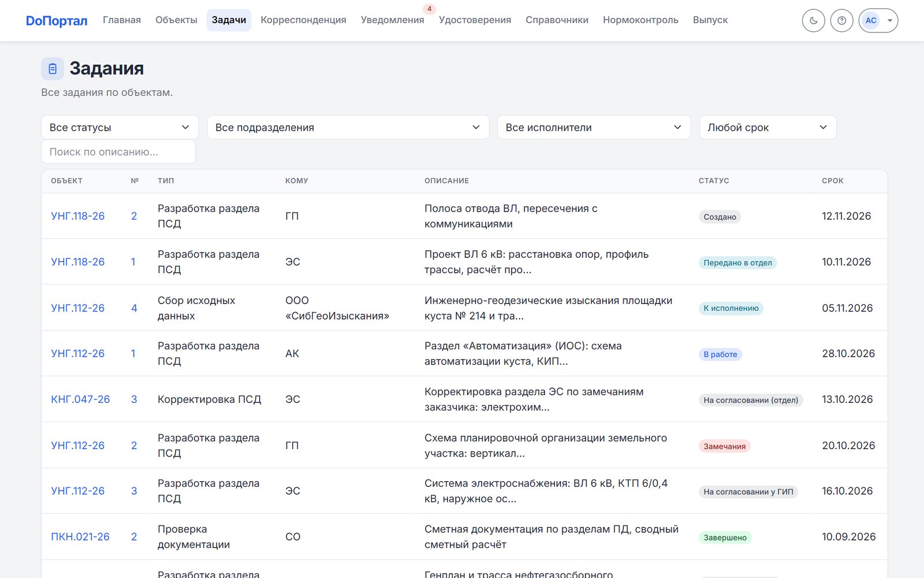
Task: Click the Статус column header
Action: [714, 181]
